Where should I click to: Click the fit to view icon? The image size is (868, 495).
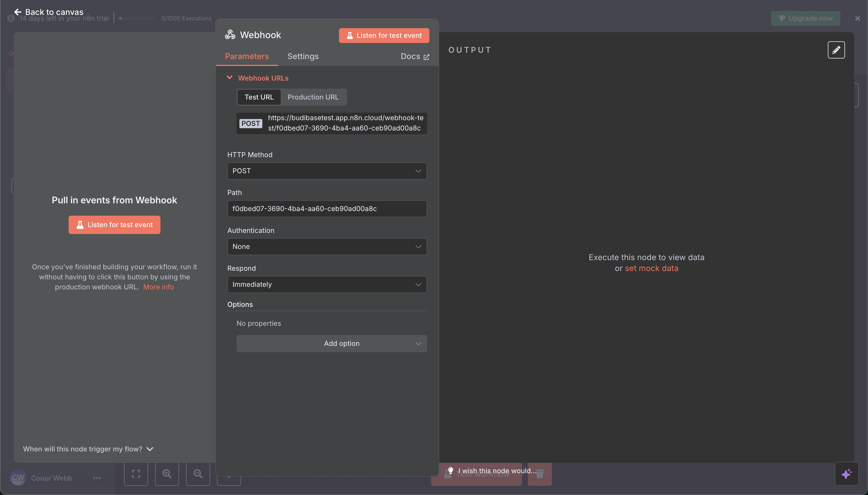[x=136, y=473]
